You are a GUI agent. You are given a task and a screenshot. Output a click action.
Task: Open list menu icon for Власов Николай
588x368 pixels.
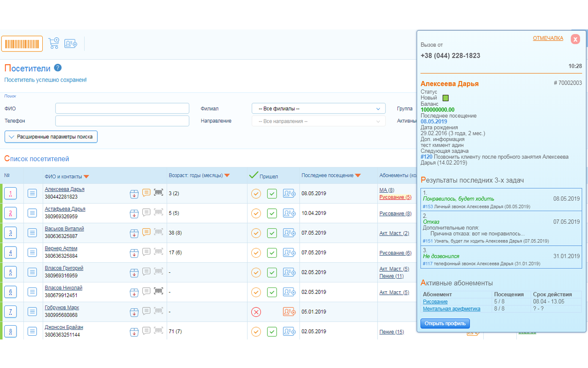tap(32, 292)
